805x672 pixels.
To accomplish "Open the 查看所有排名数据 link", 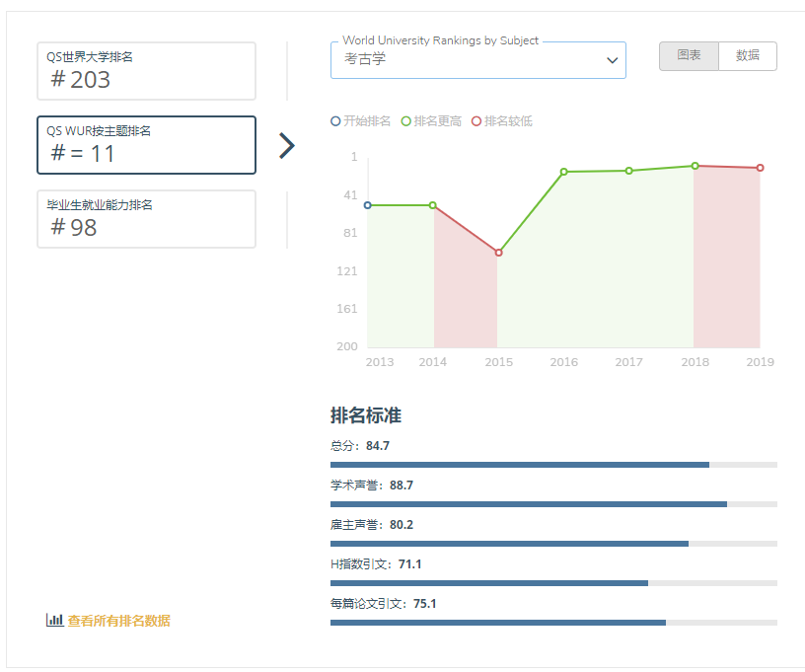I will [118, 621].
